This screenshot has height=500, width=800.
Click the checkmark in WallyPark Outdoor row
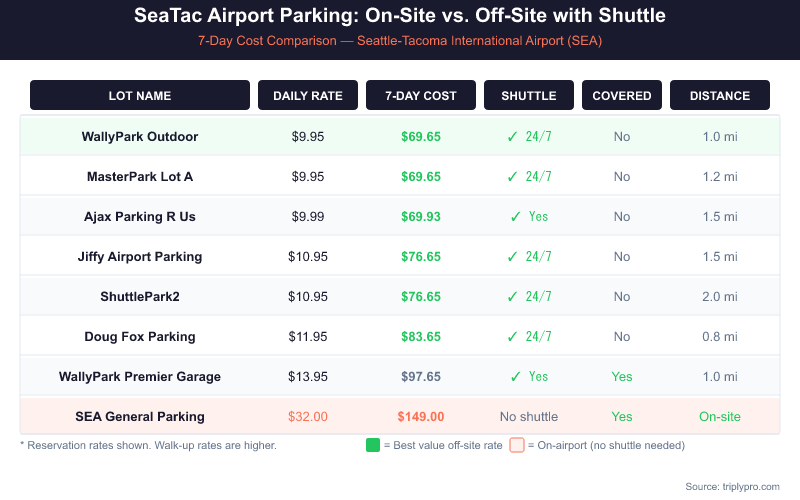[511, 136]
